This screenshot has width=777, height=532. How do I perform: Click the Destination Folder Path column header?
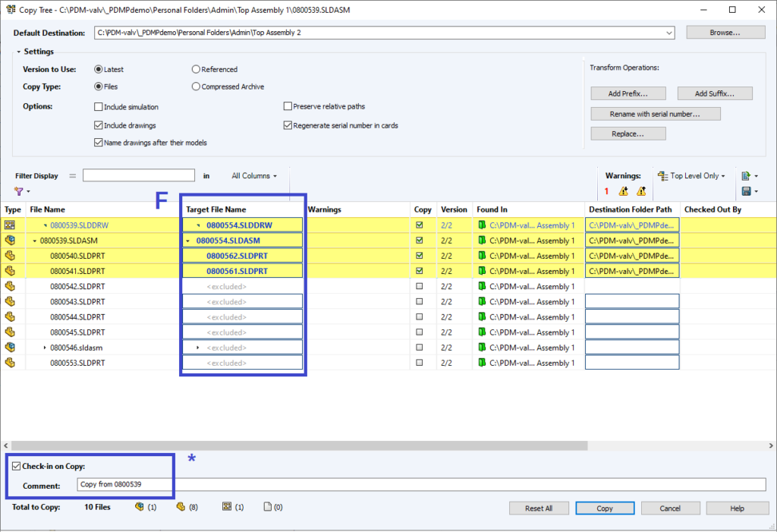point(630,209)
